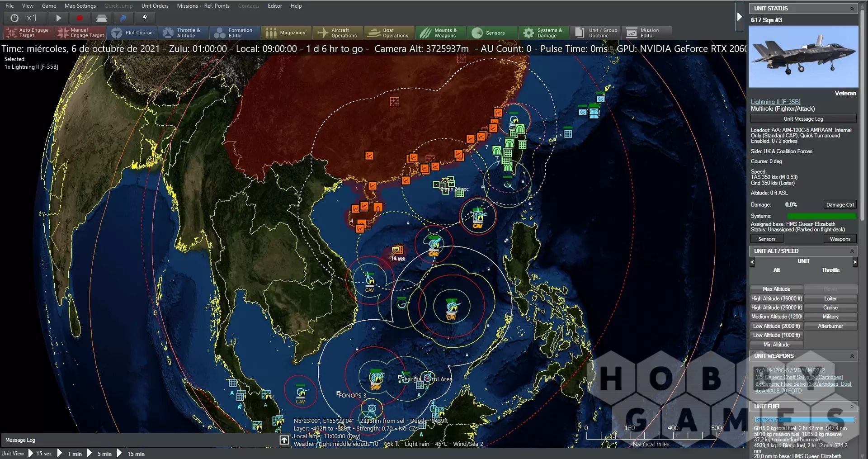Viewport: 868px width, 459px height.
Task: Expand the Message Log with up arrow
Action: 284,440
